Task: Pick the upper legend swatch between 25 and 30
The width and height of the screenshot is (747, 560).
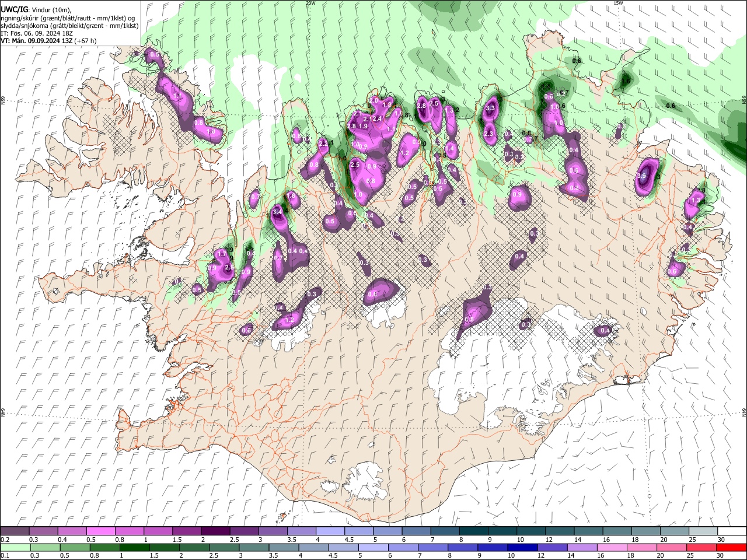Action: (703, 531)
